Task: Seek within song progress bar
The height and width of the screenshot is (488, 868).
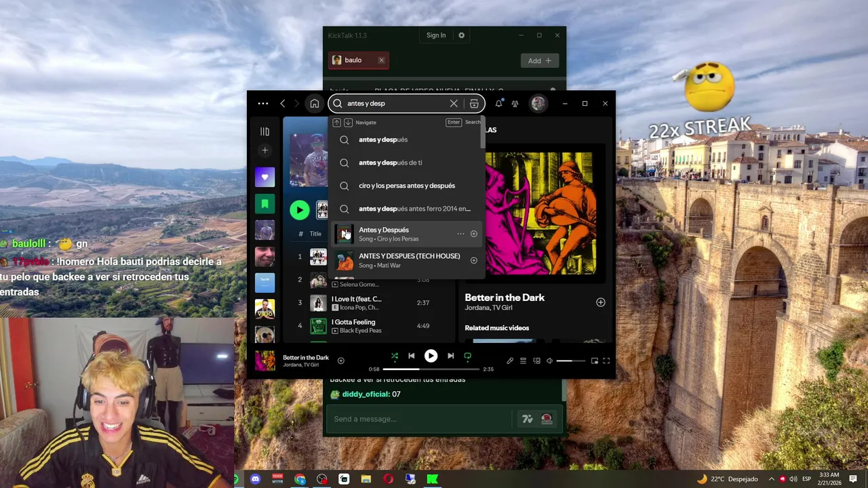Action: 431,369
